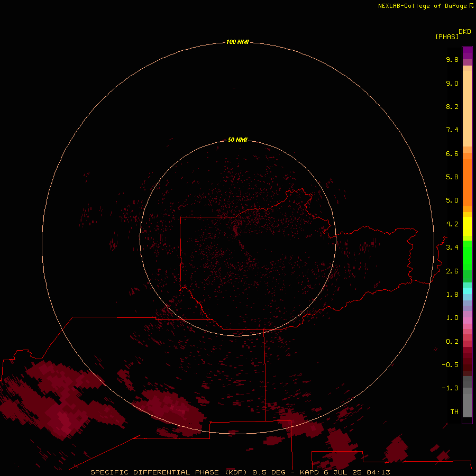476x476 pixels.
Task: Click the 9.0 value on the color scale
Action: (452, 83)
